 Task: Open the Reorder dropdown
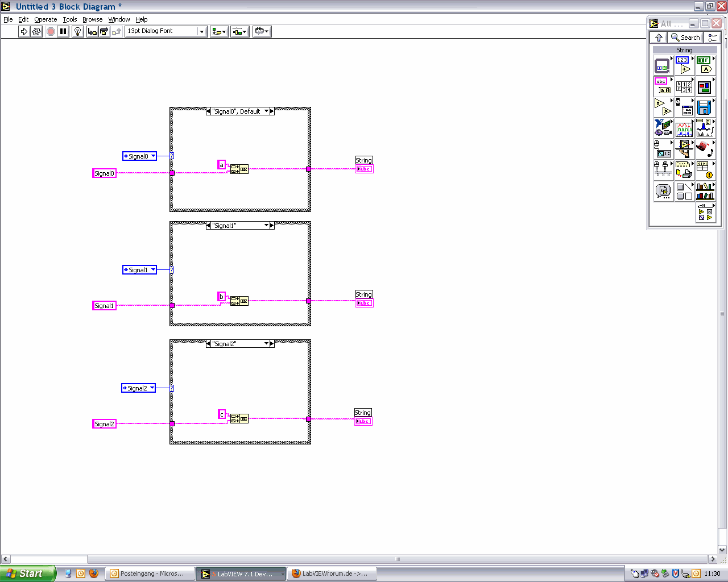tap(262, 31)
